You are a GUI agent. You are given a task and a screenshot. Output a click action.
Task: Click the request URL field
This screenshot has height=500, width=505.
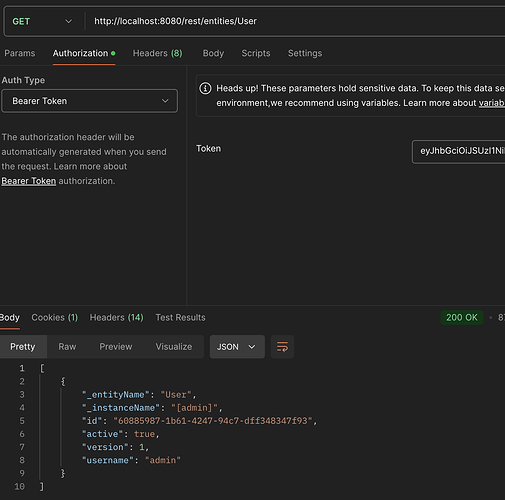298,21
